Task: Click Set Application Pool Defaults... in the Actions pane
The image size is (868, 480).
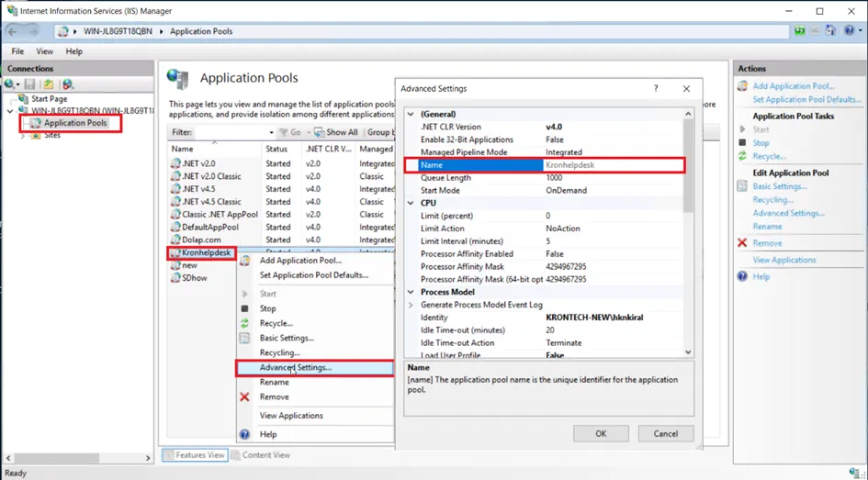Action: click(x=807, y=99)
